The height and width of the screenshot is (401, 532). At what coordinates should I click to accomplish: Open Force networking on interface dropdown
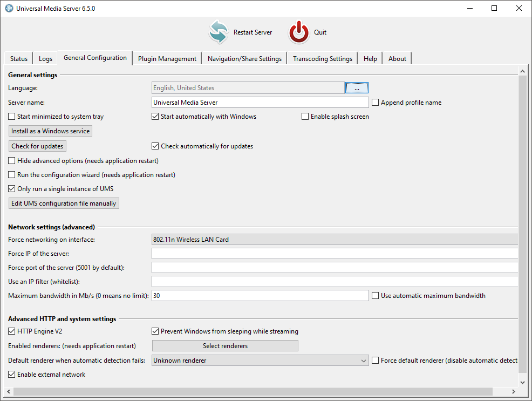coord(335,240)
